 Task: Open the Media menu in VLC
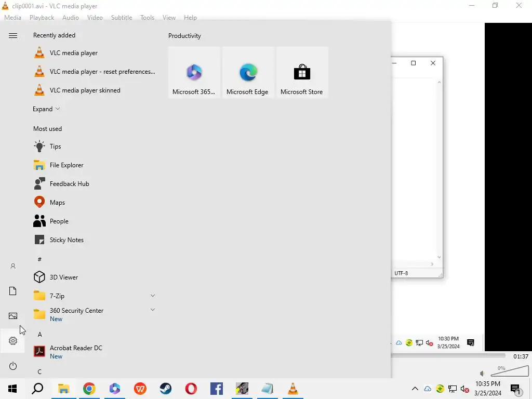click(12, 18)
